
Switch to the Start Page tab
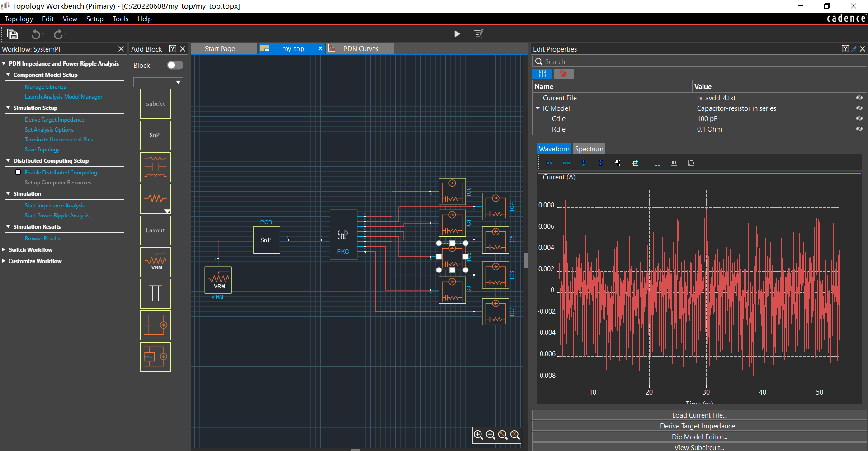[x=224, y=49]
